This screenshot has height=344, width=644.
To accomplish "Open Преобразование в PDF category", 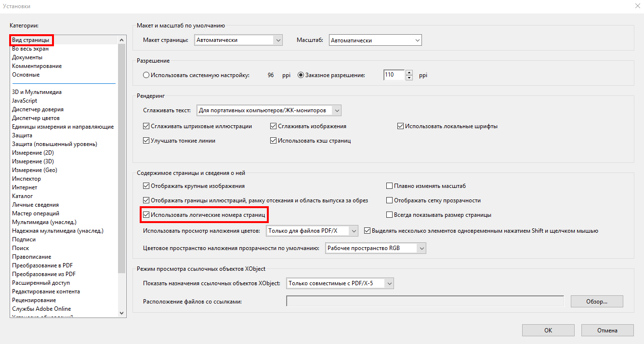I will click(42, 265).
